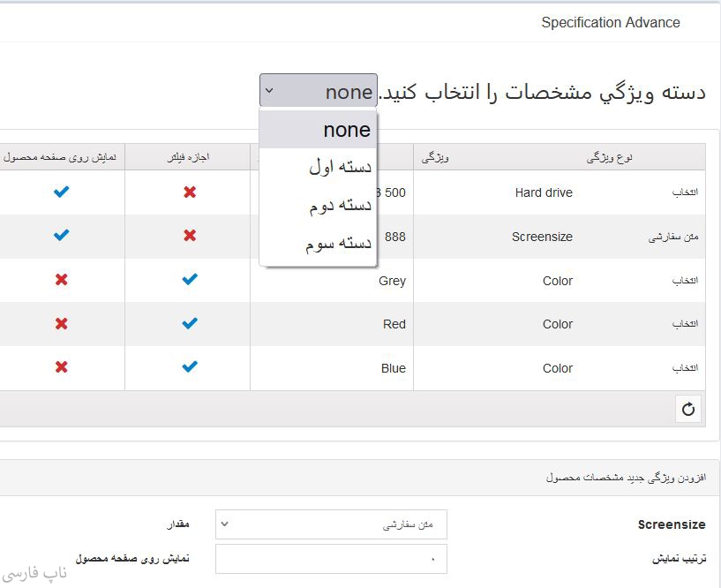Choose دسته سوم from dropdown list
The width and height of the screenshot is (721, 588).
319,245
